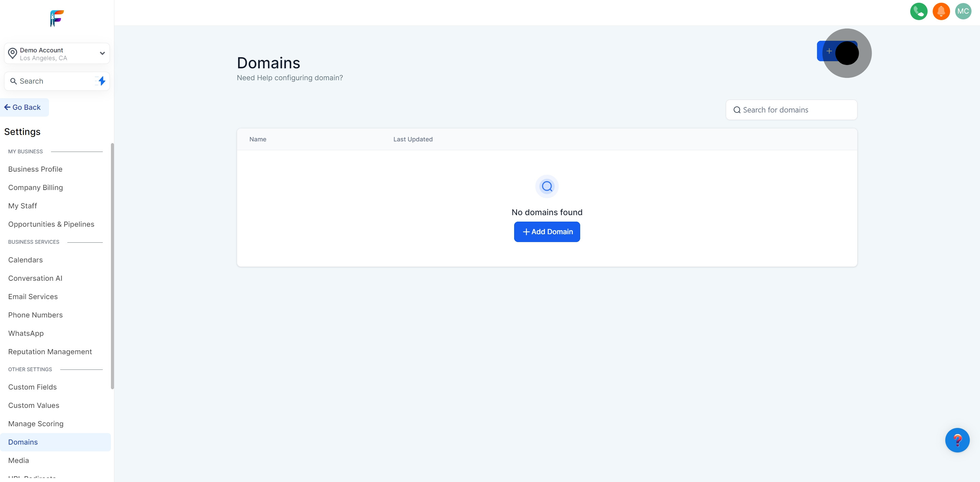980x482 pixels.
Task: Click the company logo at top left
Action: pos(57,18)
